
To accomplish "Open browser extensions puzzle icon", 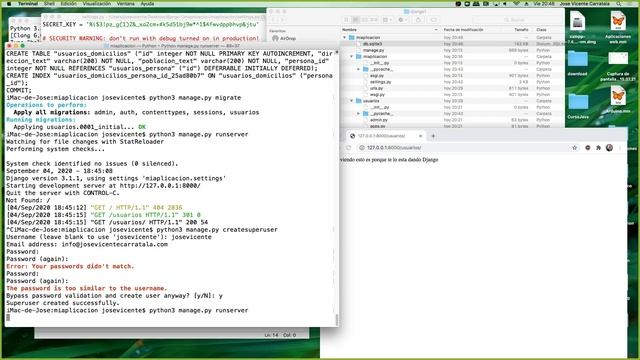I will coord(598,148).
